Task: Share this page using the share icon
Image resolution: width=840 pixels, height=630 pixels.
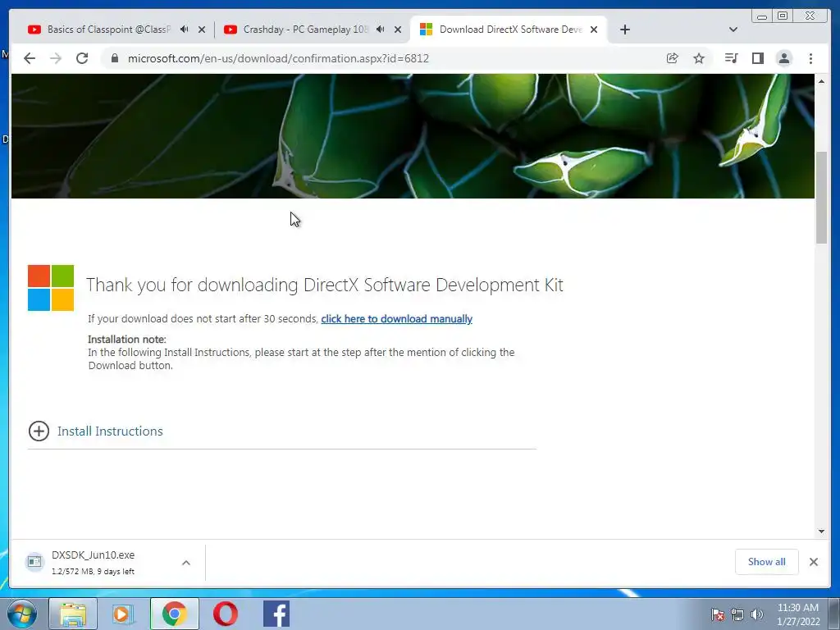Action: coord(673,58)
